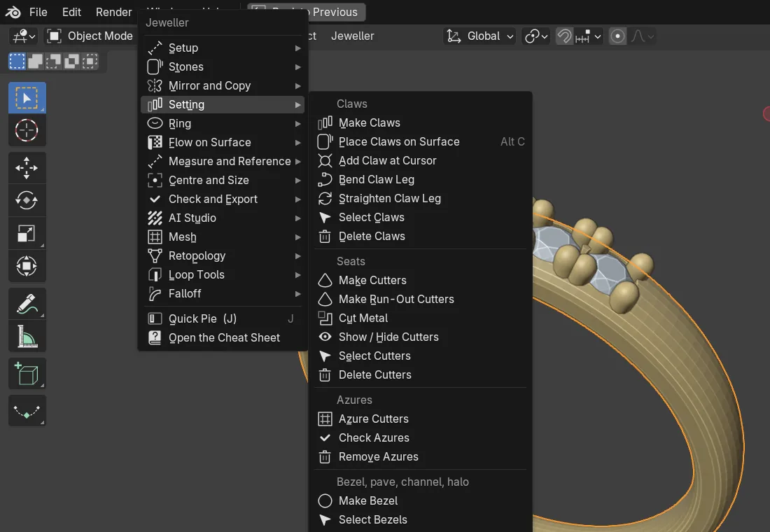Open the Loop Tools submenu
770x532 pixels.
tap(223, 274)
